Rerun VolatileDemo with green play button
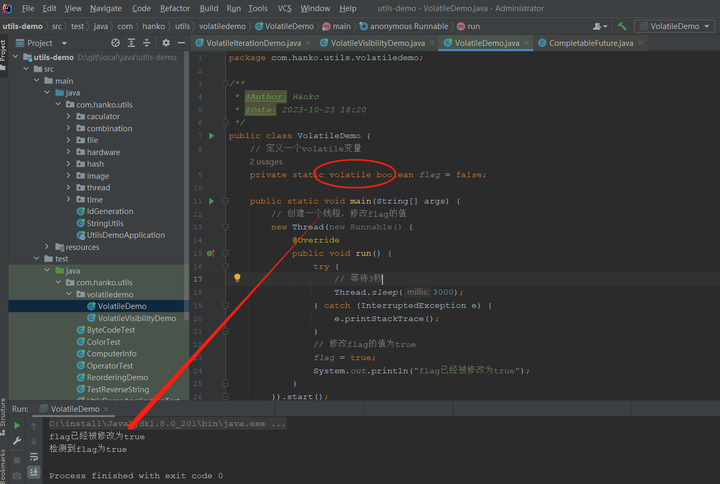 17,425
